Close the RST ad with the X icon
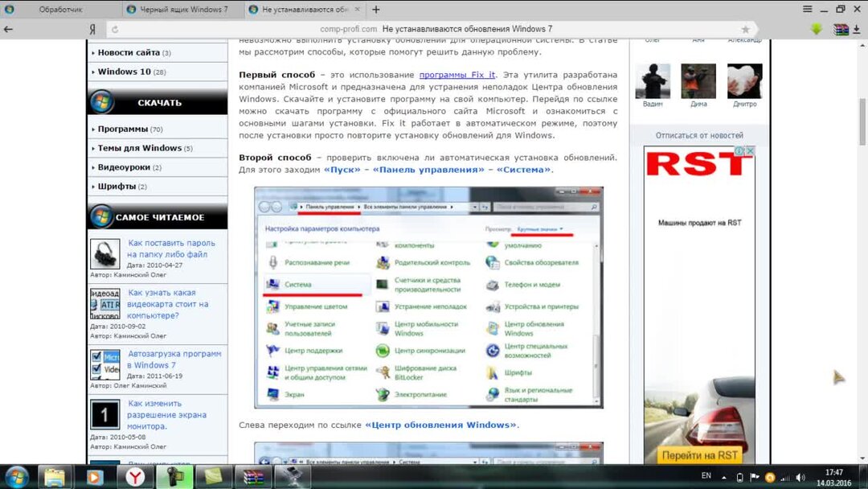This screenshot has width=868, height=489. click(750, 150)
